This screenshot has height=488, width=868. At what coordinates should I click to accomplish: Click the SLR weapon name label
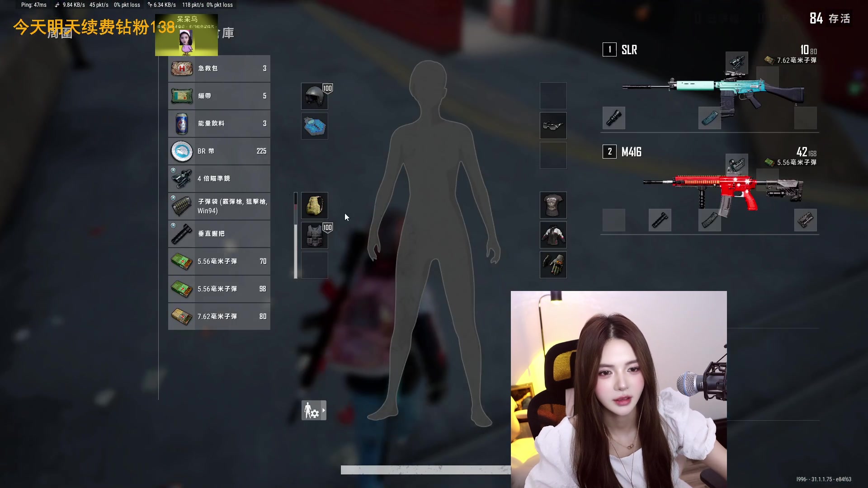pos(629,50)
